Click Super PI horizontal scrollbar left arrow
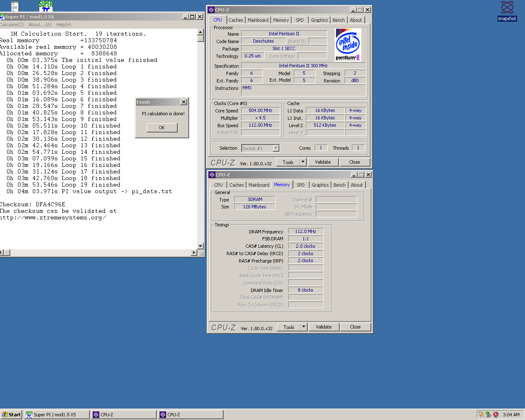 pyautogui.click(x=2, y=253)
